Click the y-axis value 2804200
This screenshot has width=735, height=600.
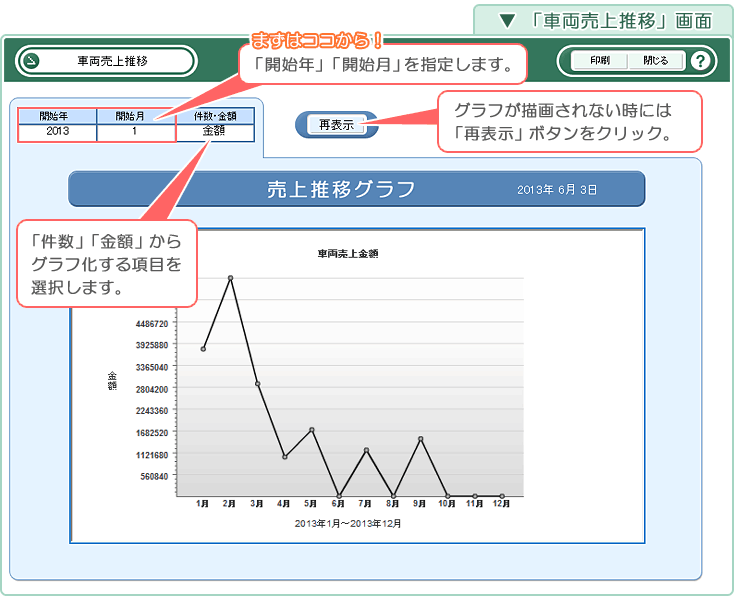pos(152,390)
